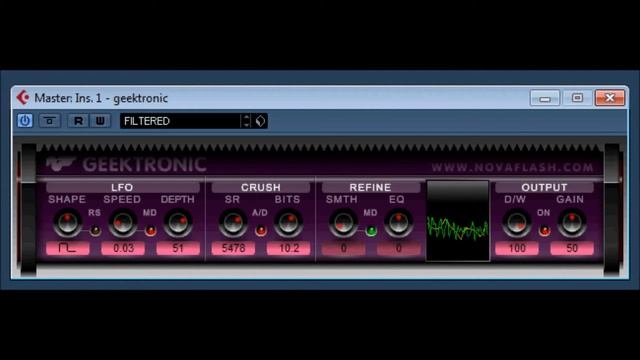Click the www.novaflash.com link
The image size is (640, 360).
click(512, 167)
